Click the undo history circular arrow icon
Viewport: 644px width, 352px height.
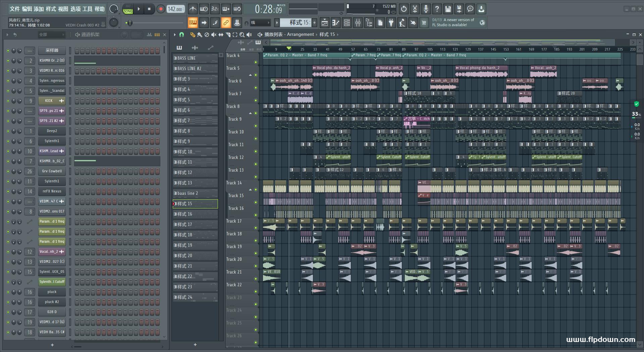pos(404,9)
